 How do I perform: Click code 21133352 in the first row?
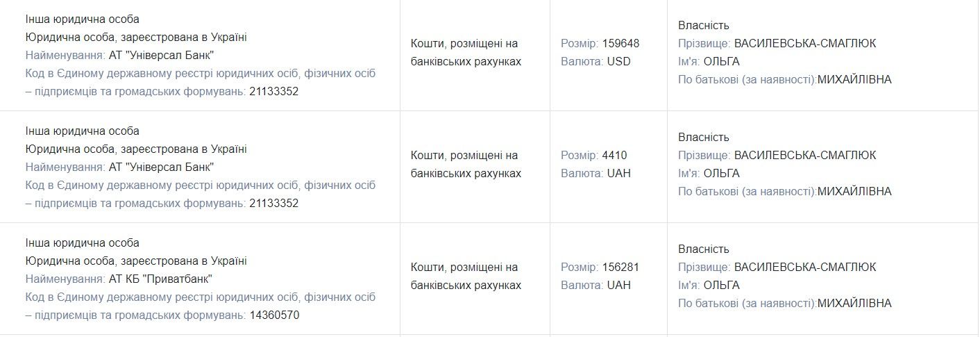click(x=273, y=91)
